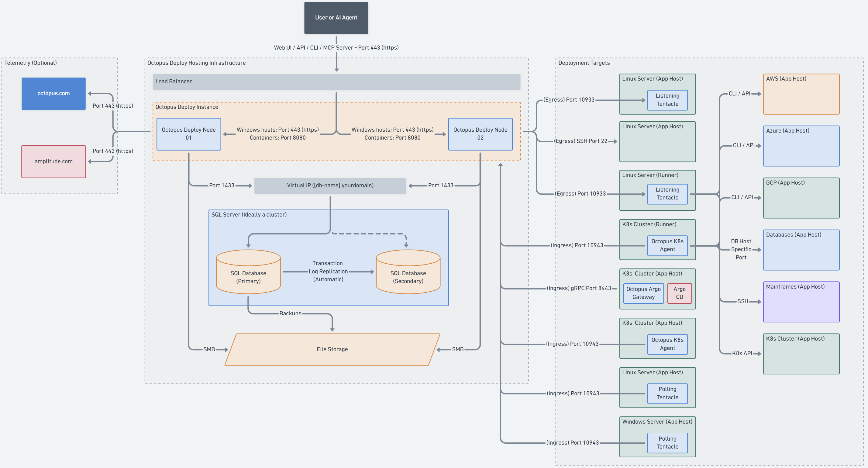Select the SQL Database (Primary) cylinder
The image size is (868, 468).
tap(248, 272)
